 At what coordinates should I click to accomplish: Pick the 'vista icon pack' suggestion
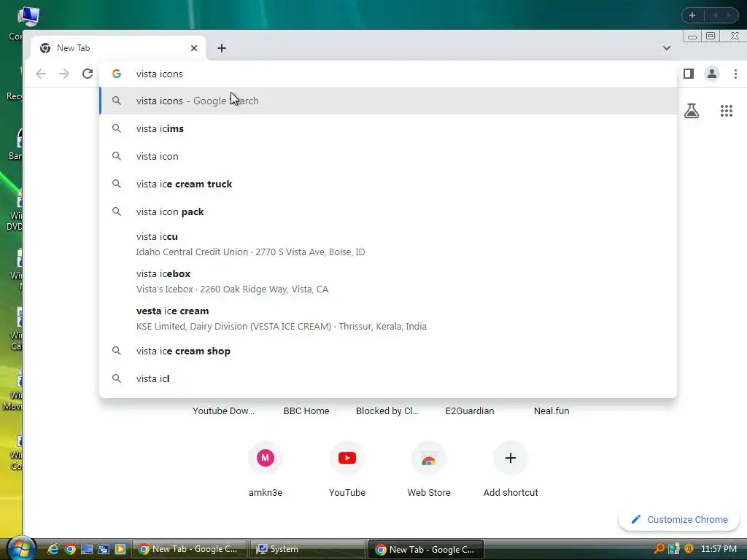point(388,211)
